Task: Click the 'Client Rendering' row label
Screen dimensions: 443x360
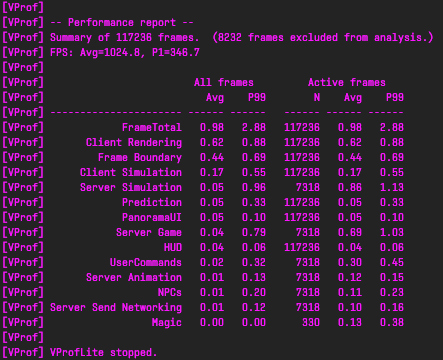Action: (x=134, y=143)
